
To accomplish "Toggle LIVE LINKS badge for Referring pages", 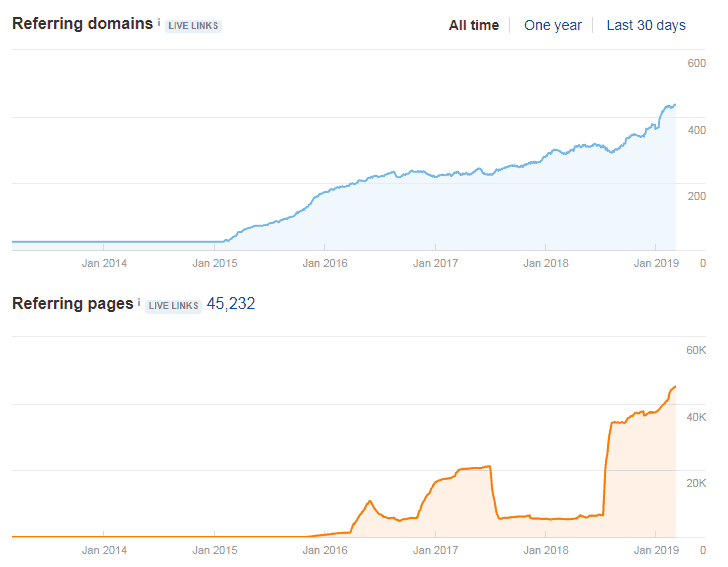I will coord(173,305).
